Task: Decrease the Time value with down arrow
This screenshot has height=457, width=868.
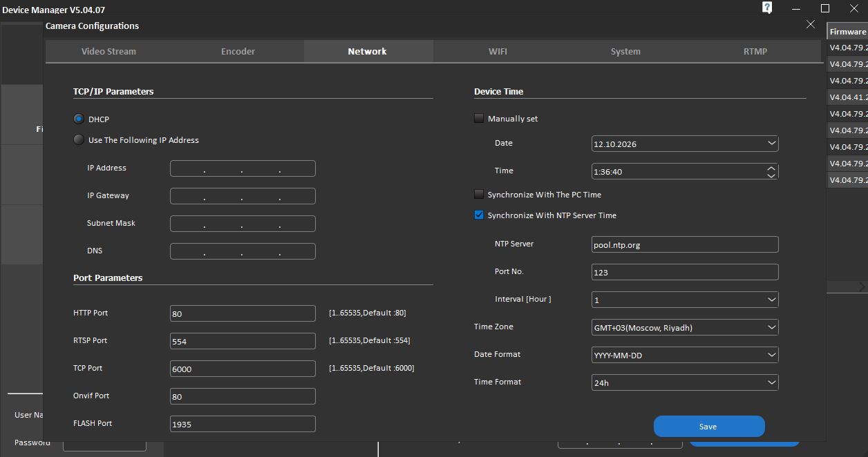Action: (771, 175)
